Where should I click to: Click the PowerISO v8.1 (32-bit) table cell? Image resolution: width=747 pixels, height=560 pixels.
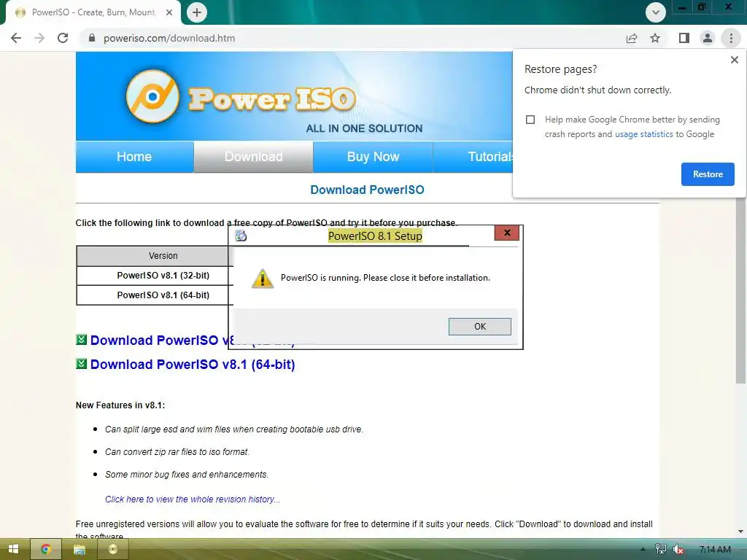point(155,276)
